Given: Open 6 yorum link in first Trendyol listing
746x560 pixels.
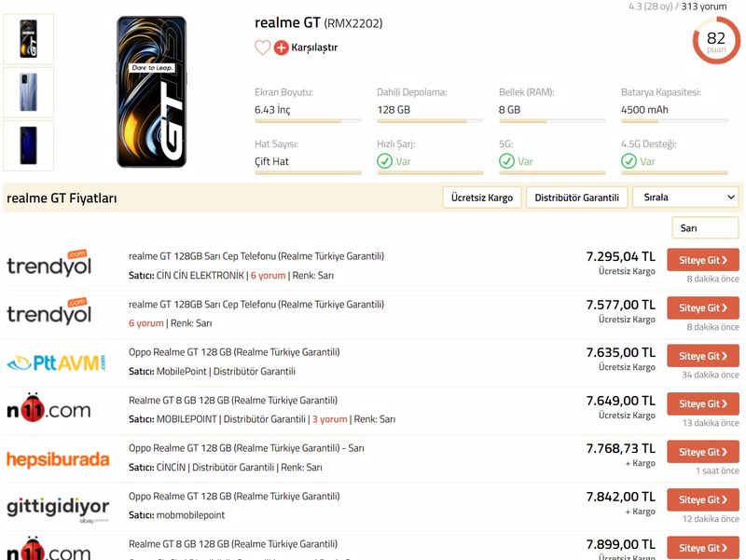Looking at the screenshot, I should (268, 276).
